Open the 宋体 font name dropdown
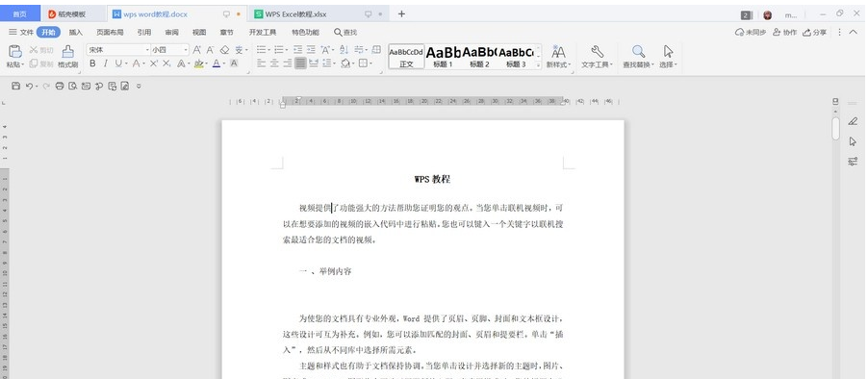The image size is (868, 379). (x=118, y=50)
